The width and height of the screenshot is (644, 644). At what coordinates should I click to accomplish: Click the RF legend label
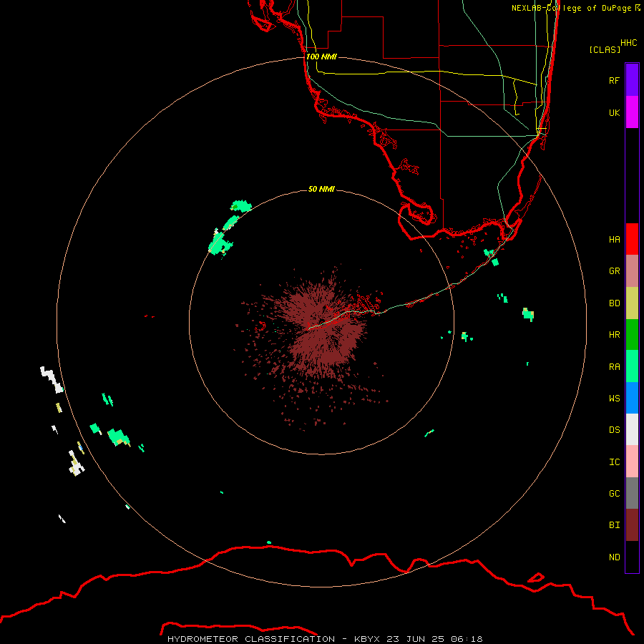click(614, 80)
